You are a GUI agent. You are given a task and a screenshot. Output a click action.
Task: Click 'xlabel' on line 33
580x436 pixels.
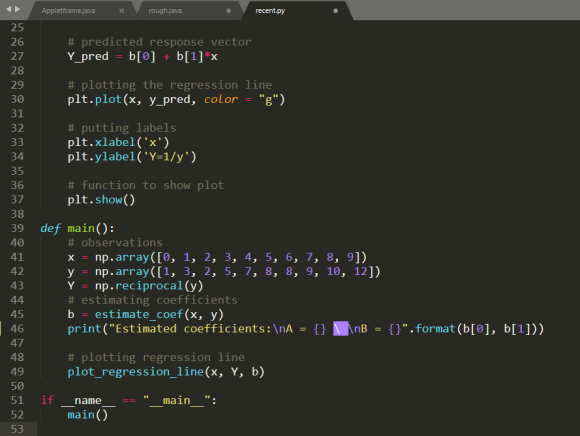coord(115,142)
